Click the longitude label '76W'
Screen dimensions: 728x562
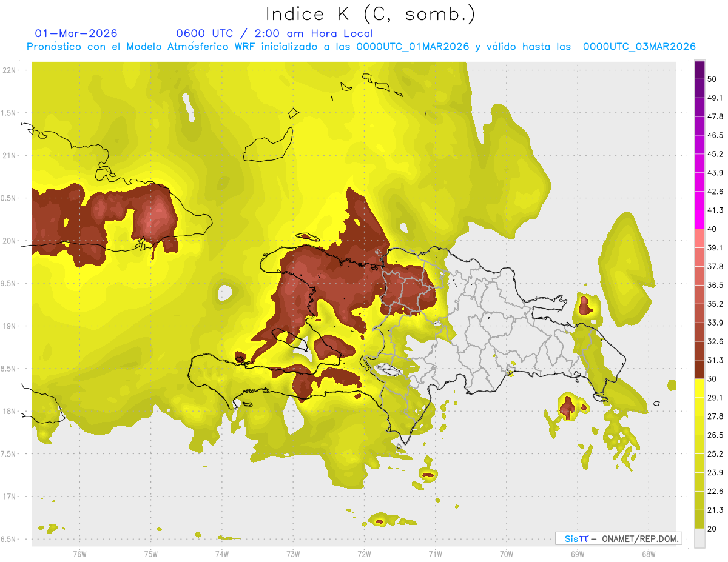79,554
